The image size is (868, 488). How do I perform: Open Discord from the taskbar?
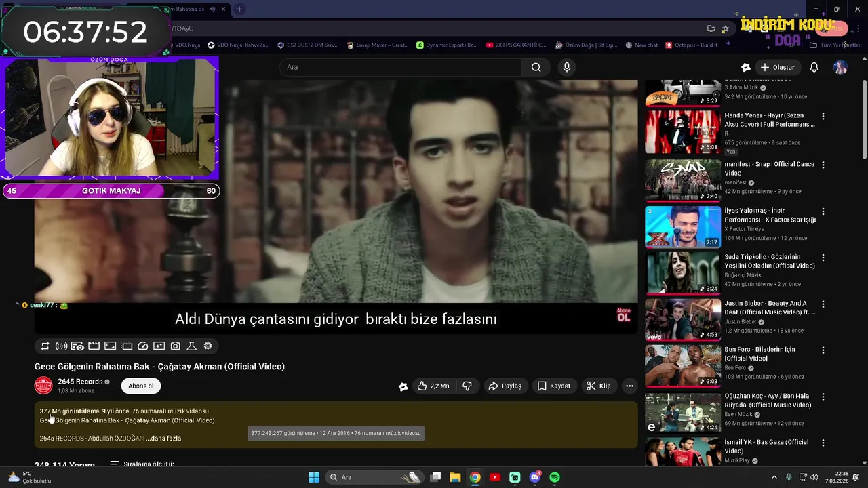tap(534, 477)
